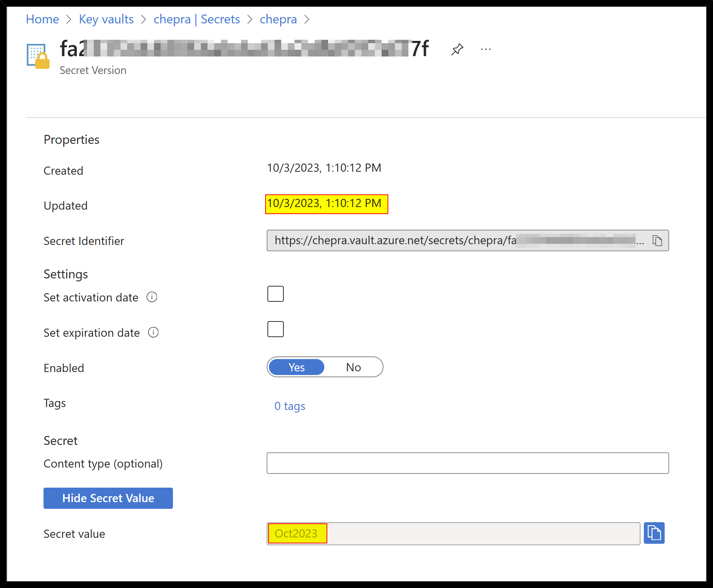Click the secret version lock icon

click(38, 56)
